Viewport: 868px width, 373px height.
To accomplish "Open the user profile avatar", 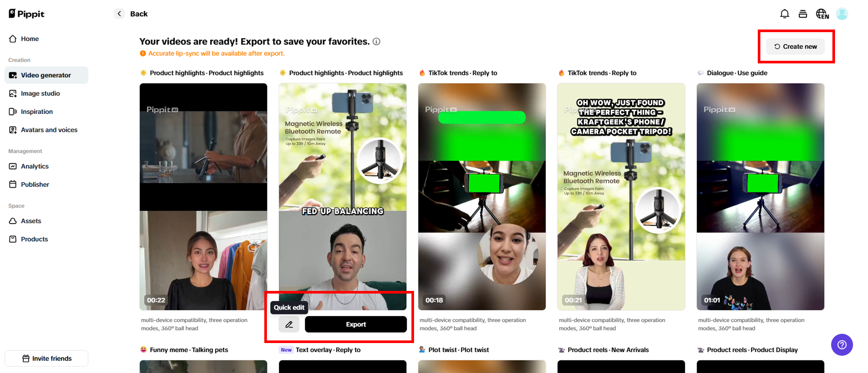I will point(842,14).
